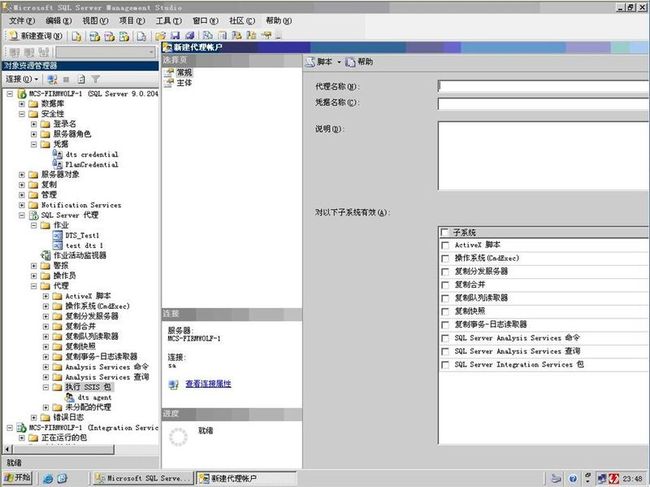Open the 社区 menu

(242, 20)
